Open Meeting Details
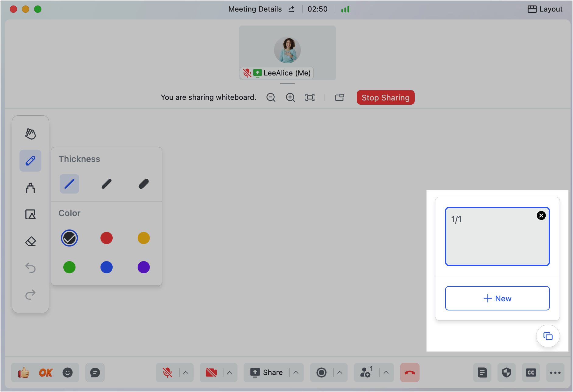Image resolution: width=573 pixels, height=392 pixels. pyautogui.click(x=255, y=9)
